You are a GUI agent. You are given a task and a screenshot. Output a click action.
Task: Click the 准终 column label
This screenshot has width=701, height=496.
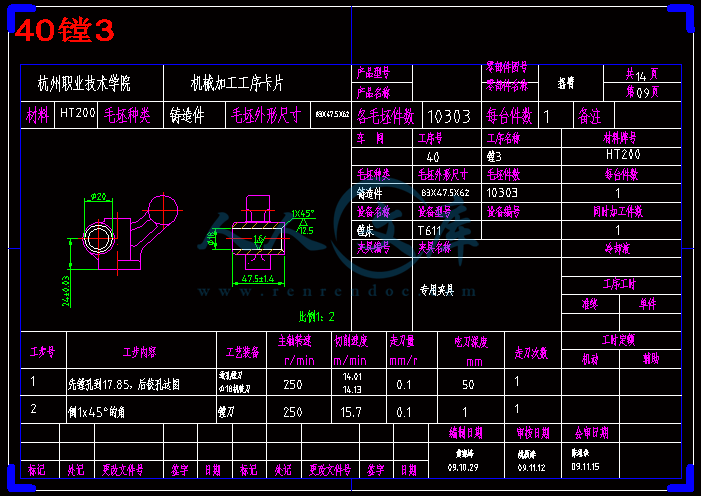click(x=590, y=304)
